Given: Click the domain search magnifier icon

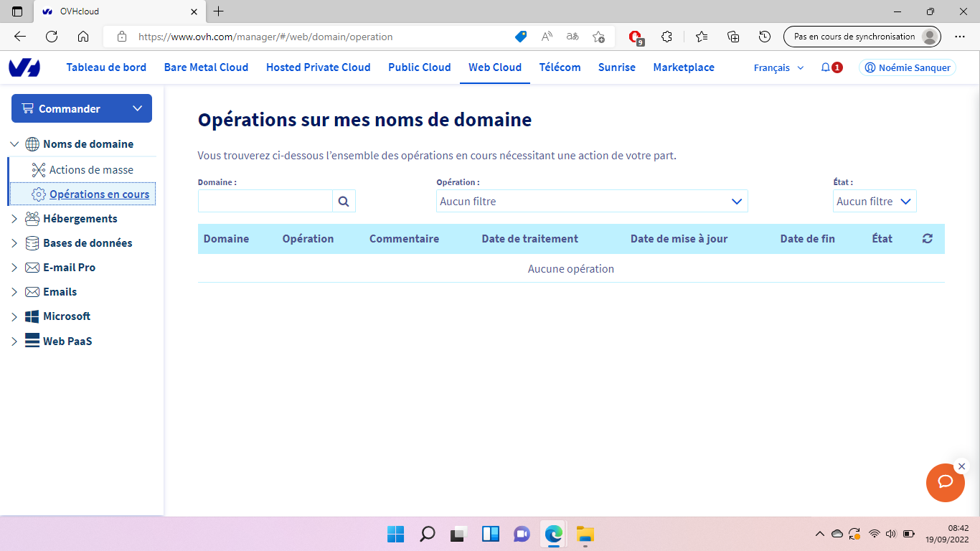Looking at the screenshot, I should coord(344,202).
